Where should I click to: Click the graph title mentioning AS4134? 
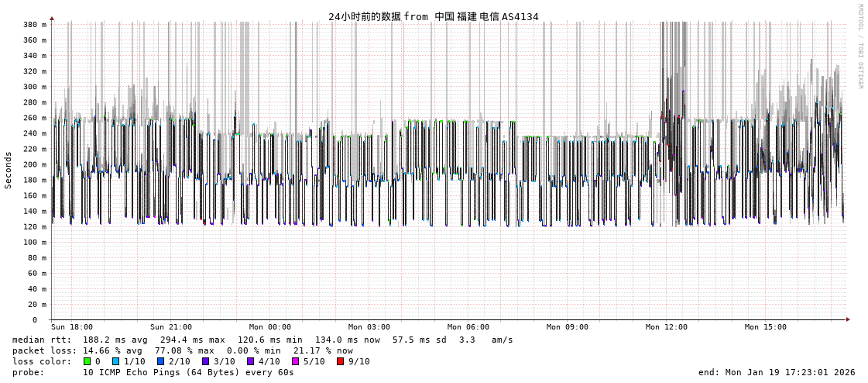(x=433, y=16)
